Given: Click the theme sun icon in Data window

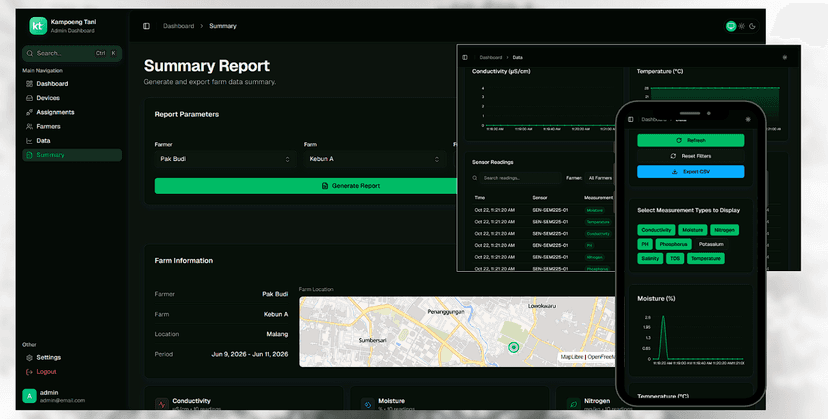Looking at the screenshot, I should click(x=785, y=57).
